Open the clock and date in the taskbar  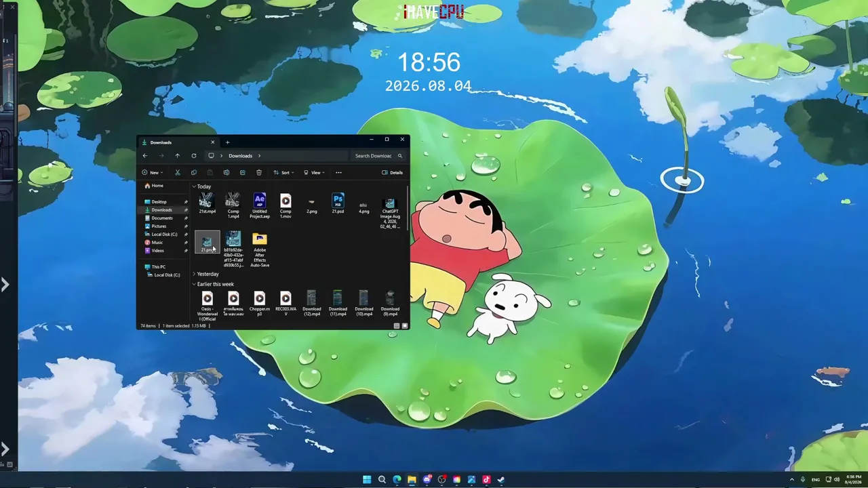point(854,480)
